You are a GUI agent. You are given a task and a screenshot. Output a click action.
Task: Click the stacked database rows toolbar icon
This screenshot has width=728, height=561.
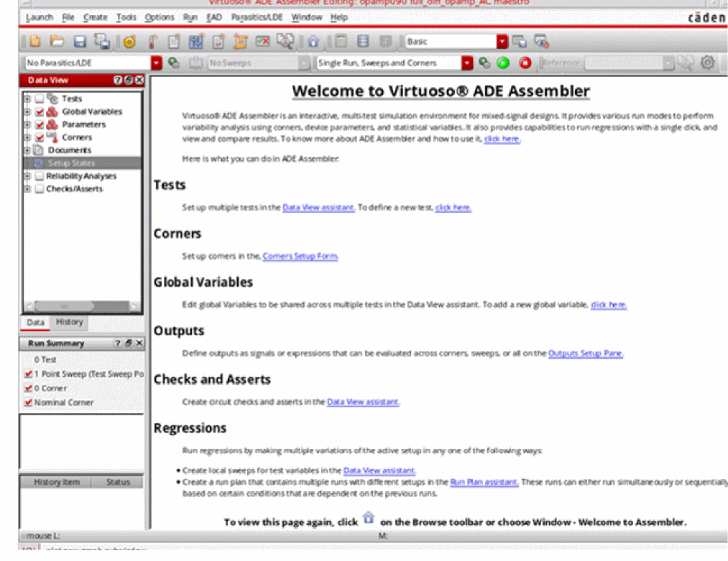[363, 42]
